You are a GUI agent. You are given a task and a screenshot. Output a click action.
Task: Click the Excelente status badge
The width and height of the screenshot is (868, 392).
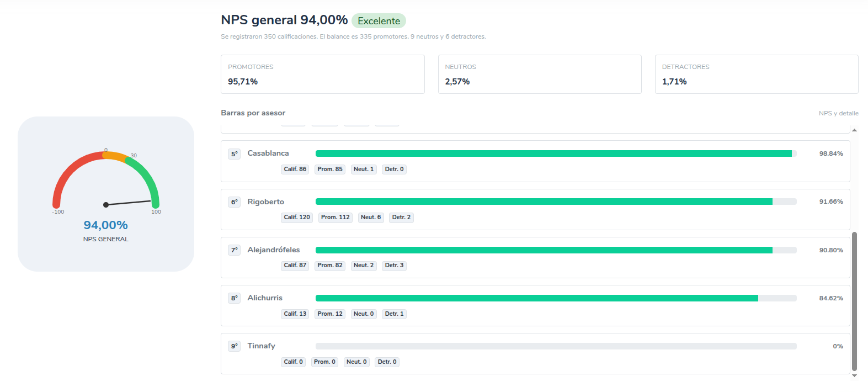[x=379, y=21]
